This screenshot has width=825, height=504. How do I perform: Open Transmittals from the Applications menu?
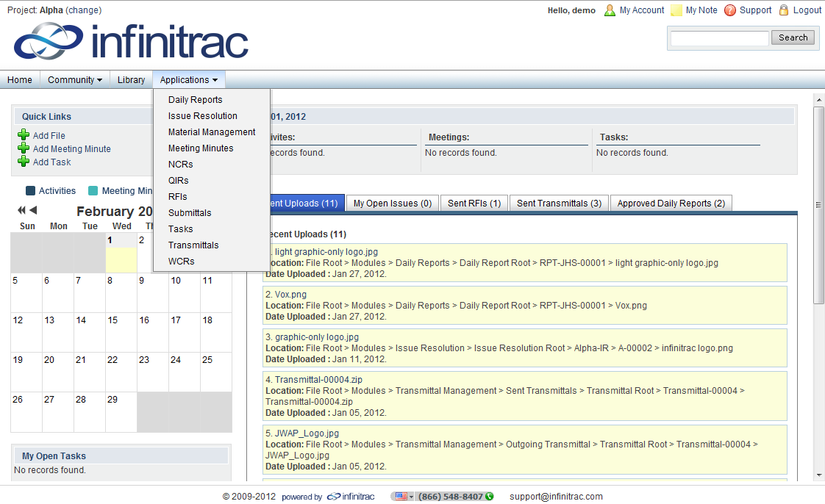pos(193,245)
